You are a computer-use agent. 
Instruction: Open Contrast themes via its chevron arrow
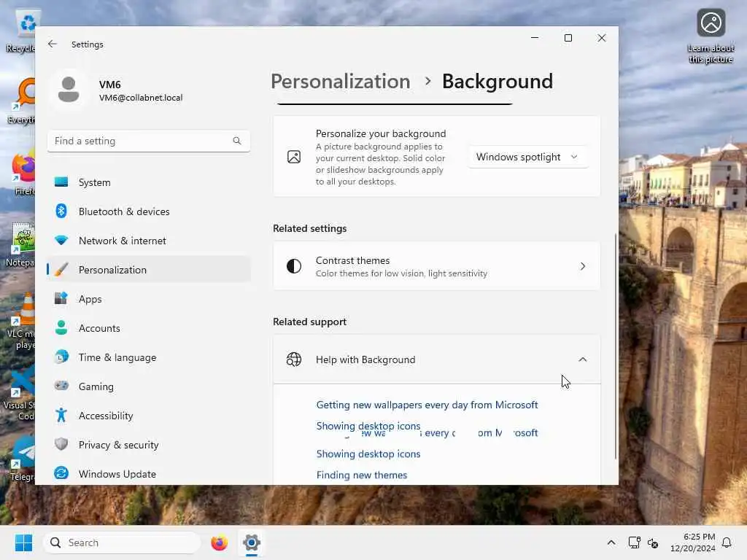click(x=583, y=266)
